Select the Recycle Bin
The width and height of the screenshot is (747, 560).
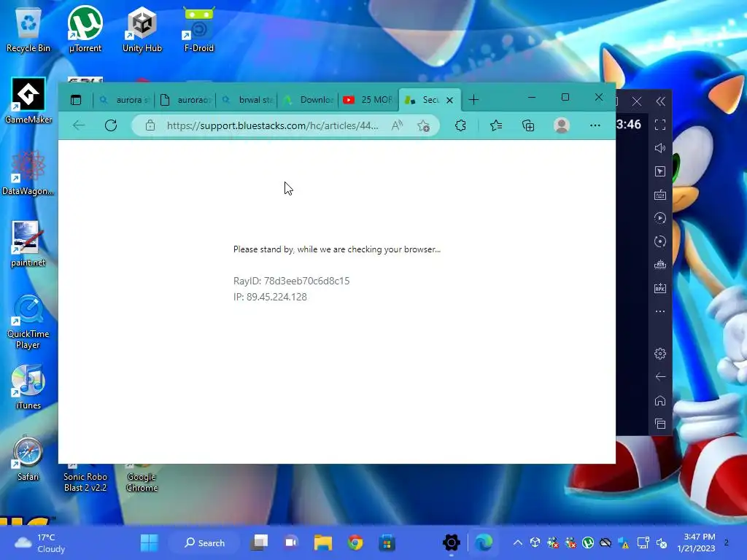coord(28,28)
